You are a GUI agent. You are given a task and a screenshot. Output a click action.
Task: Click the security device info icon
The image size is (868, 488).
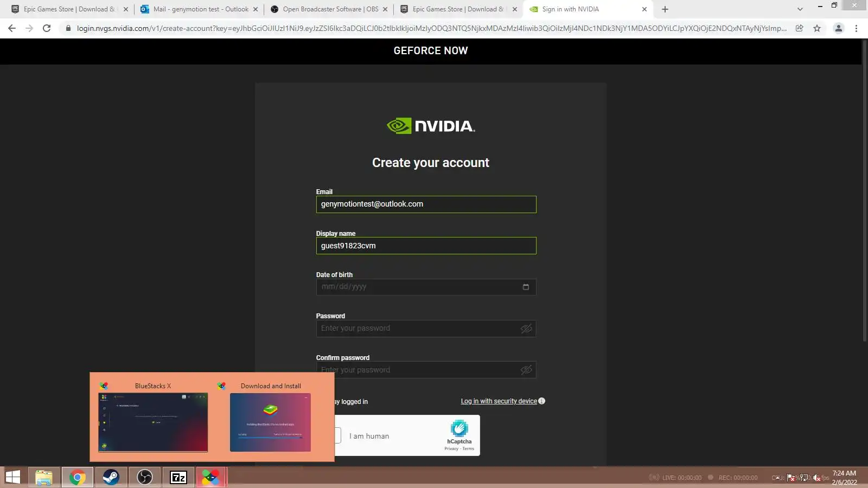[x=541, y=401]
